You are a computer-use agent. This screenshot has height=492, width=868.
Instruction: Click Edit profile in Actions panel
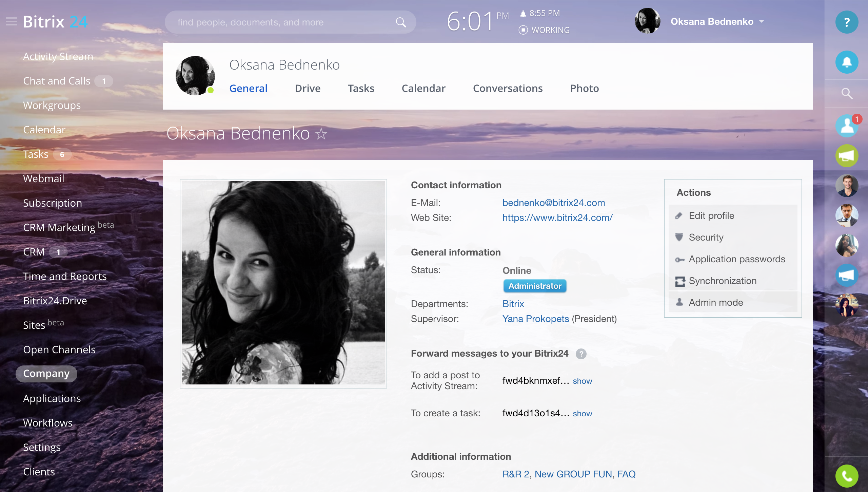(711, 215)
